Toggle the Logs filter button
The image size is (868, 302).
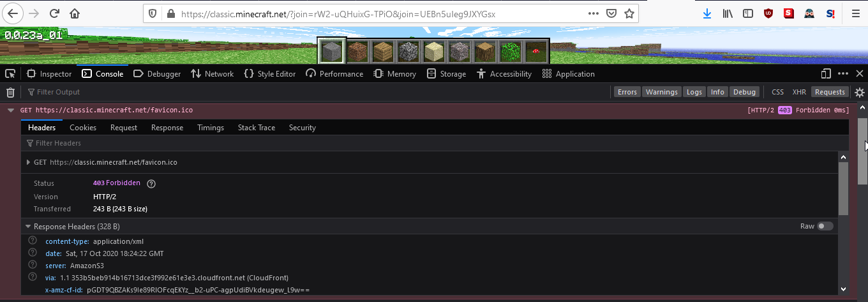tap(694, 92)
